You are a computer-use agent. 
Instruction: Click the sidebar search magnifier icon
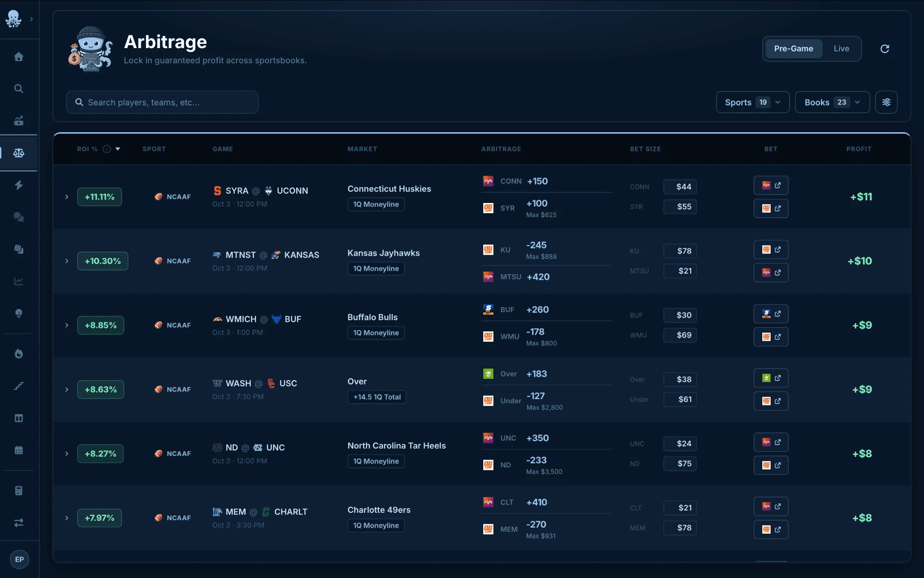point(18,89)
